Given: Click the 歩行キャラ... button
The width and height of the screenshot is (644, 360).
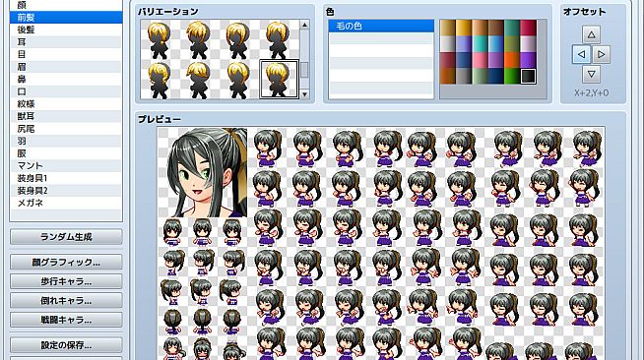Looking at the screenshot, I should click(66, 281).
